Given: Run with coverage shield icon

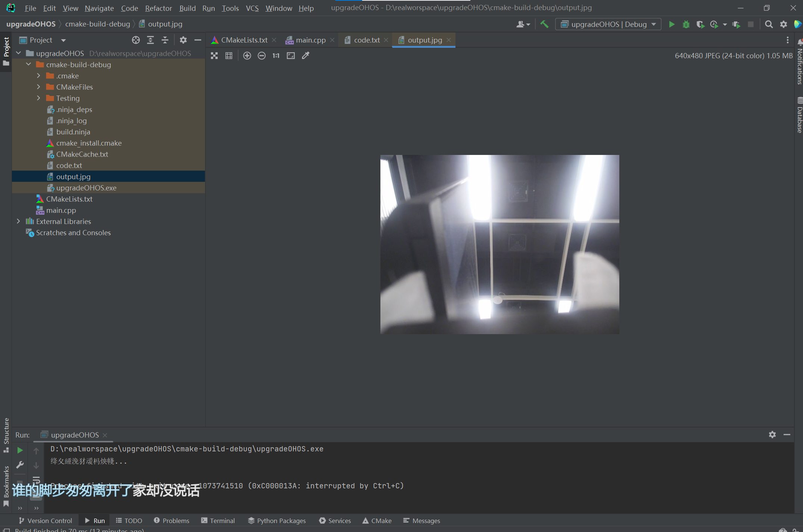Looking at the screenshot, I should 700,24.
